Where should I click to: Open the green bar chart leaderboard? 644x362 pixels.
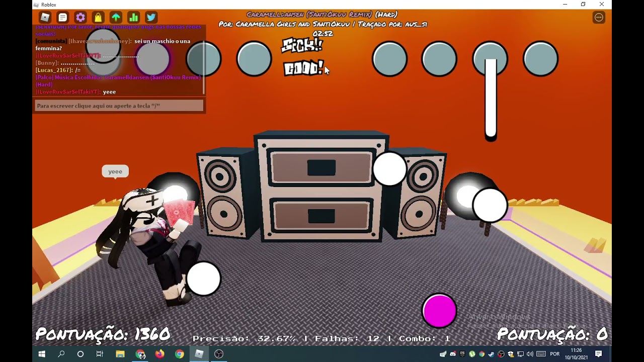(133, 18)
